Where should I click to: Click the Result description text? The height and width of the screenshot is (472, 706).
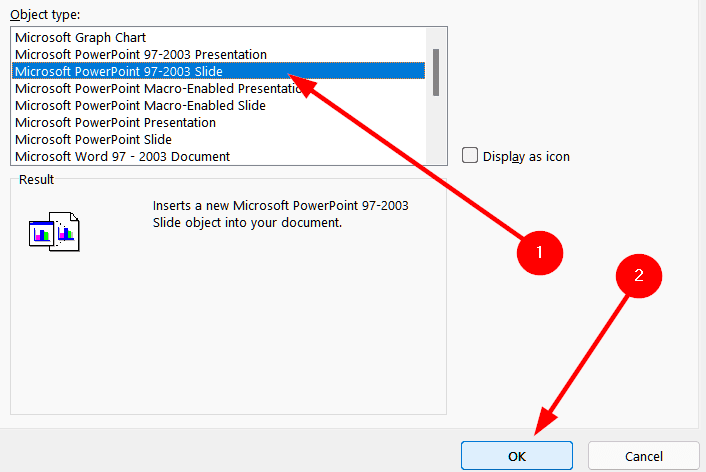point(281,214)
